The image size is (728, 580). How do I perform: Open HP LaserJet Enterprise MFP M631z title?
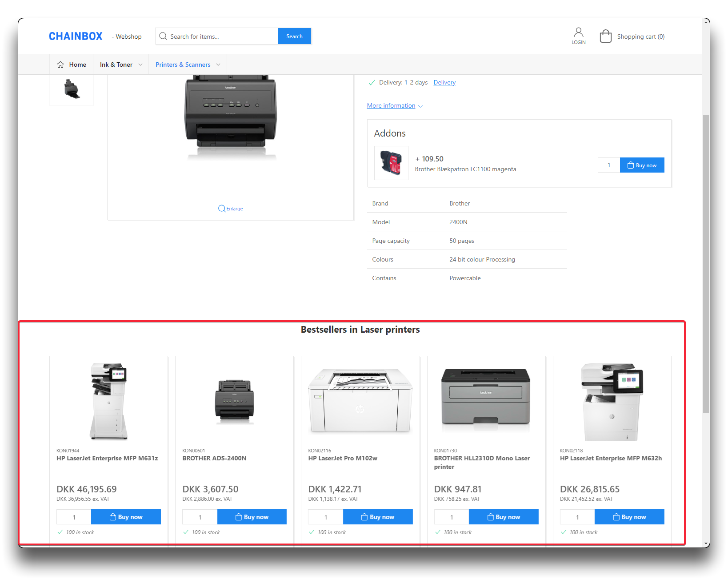(x=107, y=458)
